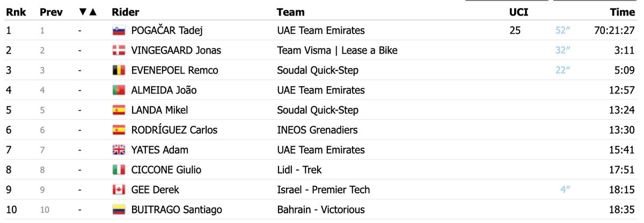Screen dimensions: 644x223
Task: Open Team Visma | Lease a Bike link
Action: coord(337,51)
